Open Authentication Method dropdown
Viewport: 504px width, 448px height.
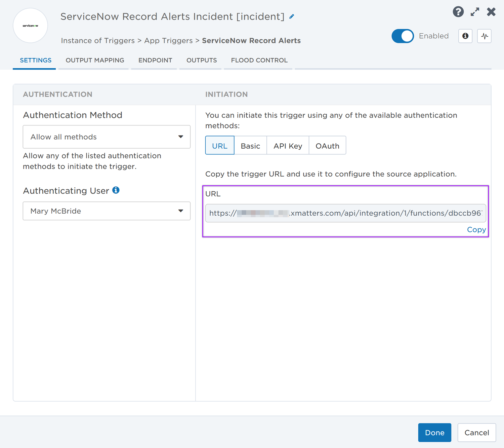(x=107, y=137)
